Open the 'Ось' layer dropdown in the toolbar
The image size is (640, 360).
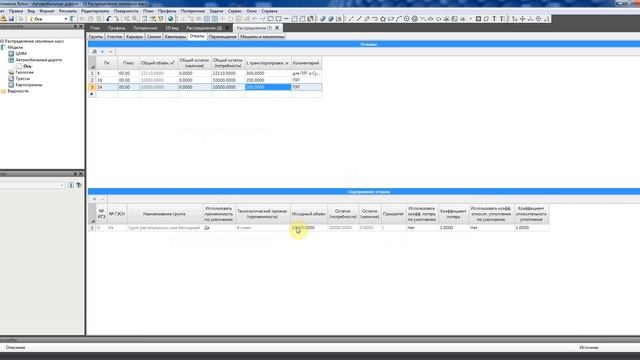(65, 19)
